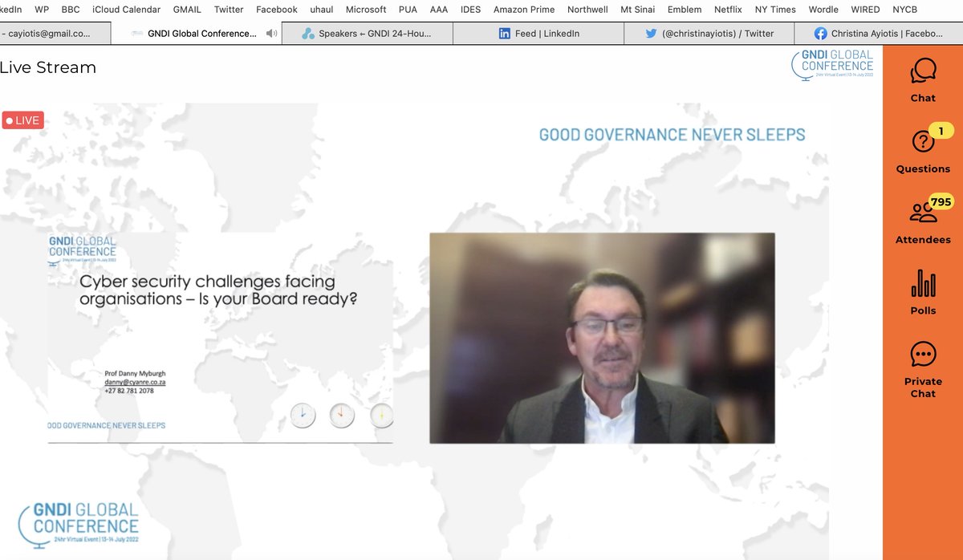This screenshot has height=560, width=963.
Task: Switch to Feed | LinkedIn tab
Action: (x=538, y=34)
